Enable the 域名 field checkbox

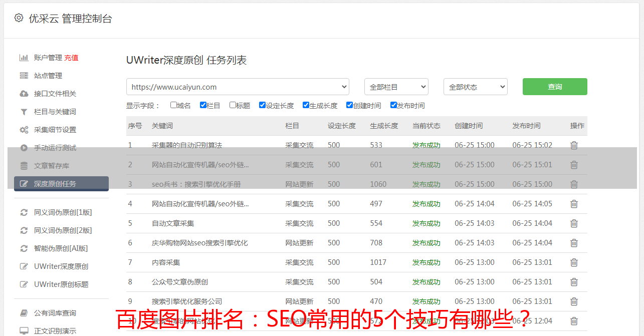173,105
